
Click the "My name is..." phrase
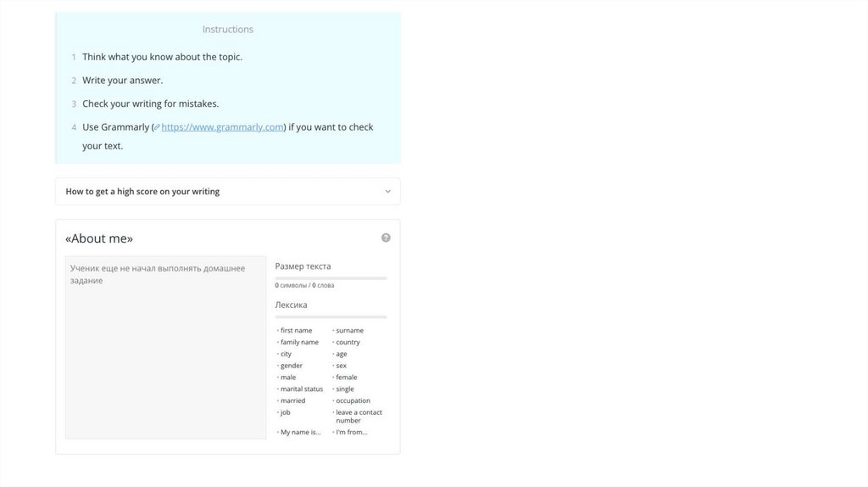(301, 432)
